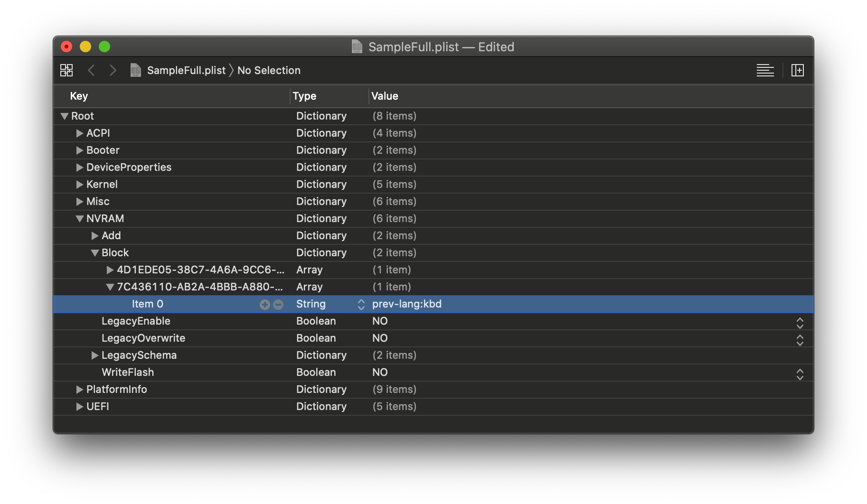Click the Type column header
Image resolution: width=867 pixels, height=504 pixels.
[304, 96]
